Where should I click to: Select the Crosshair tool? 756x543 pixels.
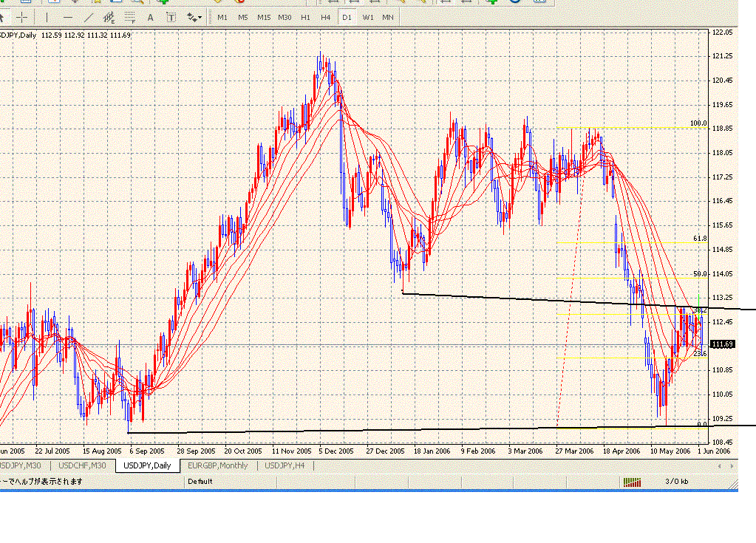click(24, 17)
